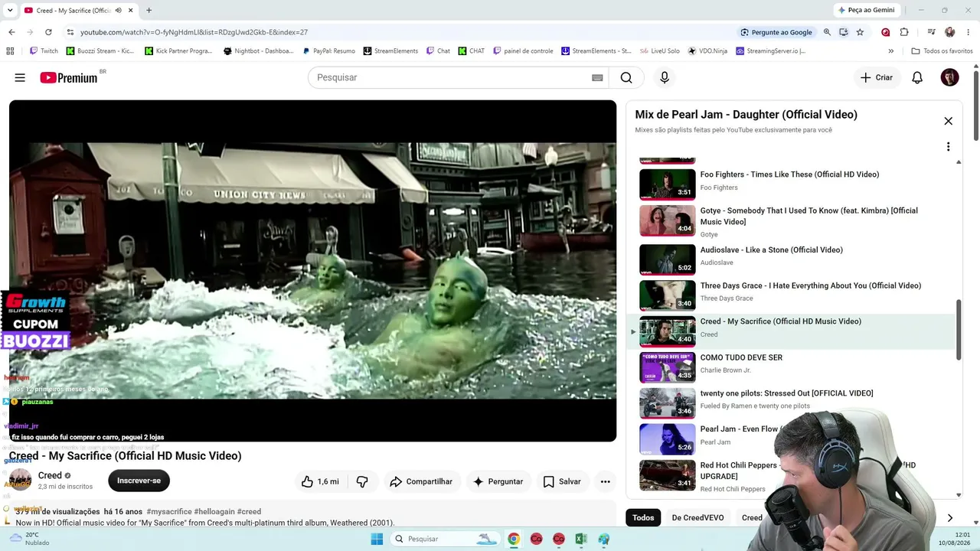Play Three Days Grace playlist video

pyautogui.click(x=668, y=295)
